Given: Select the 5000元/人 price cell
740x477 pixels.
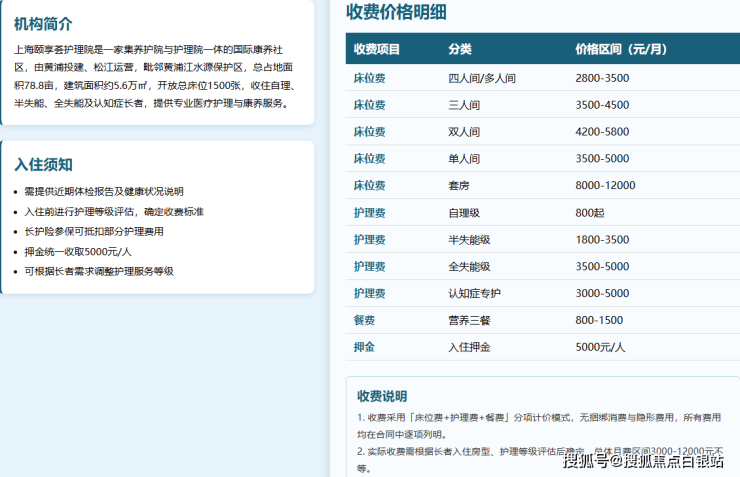Looking at the screenshot, I should [x=600, y=347].
